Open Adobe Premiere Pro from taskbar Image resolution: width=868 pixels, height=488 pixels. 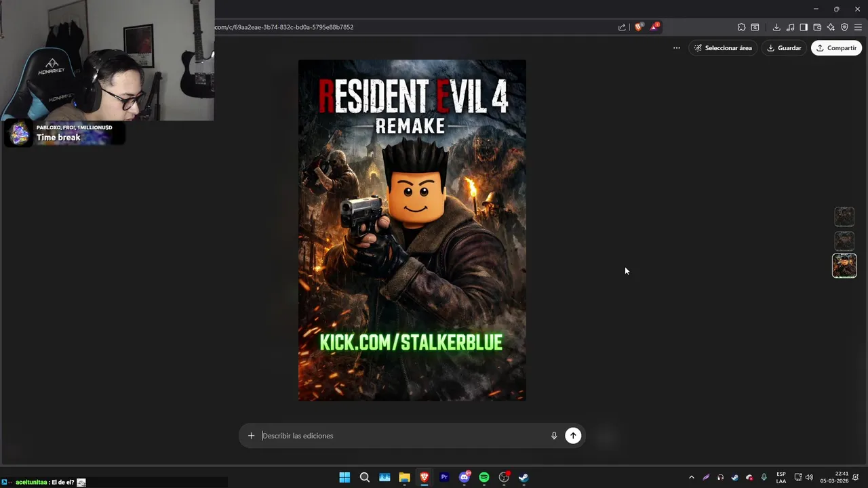444,477
